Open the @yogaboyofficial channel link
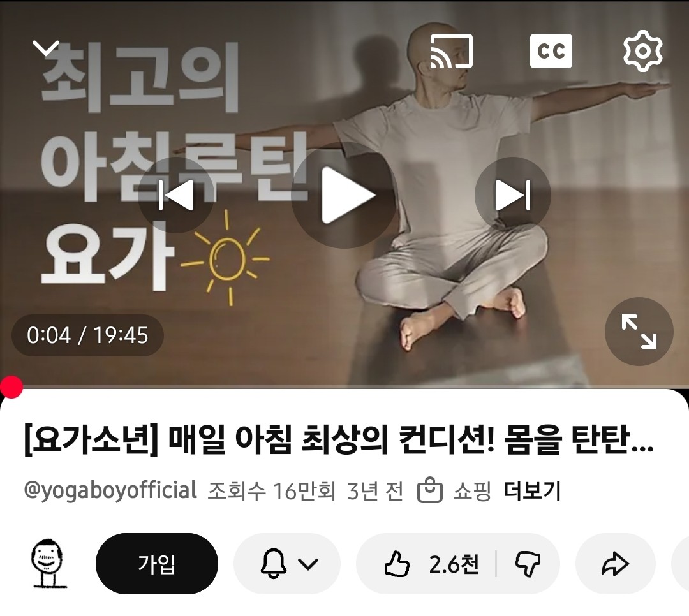The image size is (689, 616). [110, 490]
